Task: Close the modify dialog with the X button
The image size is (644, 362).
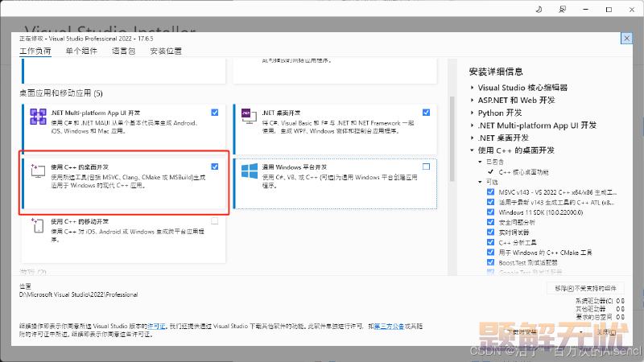Action: 626,39
